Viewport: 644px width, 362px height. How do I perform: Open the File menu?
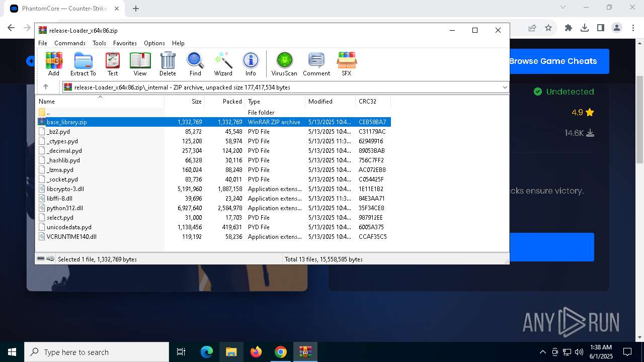(43, 43)
